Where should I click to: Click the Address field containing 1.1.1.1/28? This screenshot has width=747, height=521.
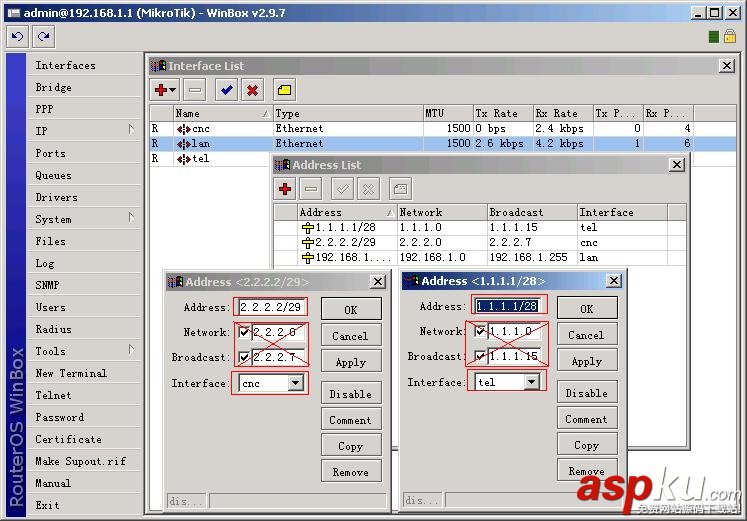tap(507, 306)
